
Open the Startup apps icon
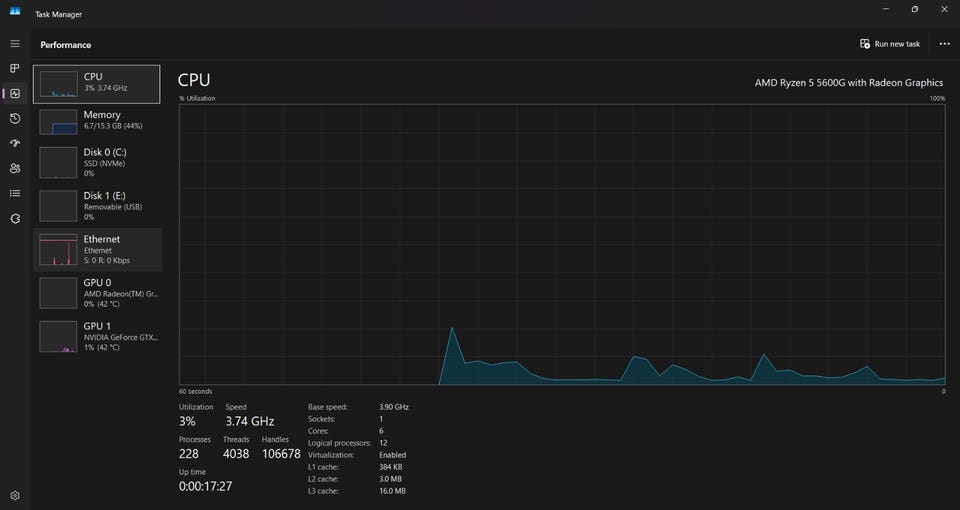click(15, 143)
